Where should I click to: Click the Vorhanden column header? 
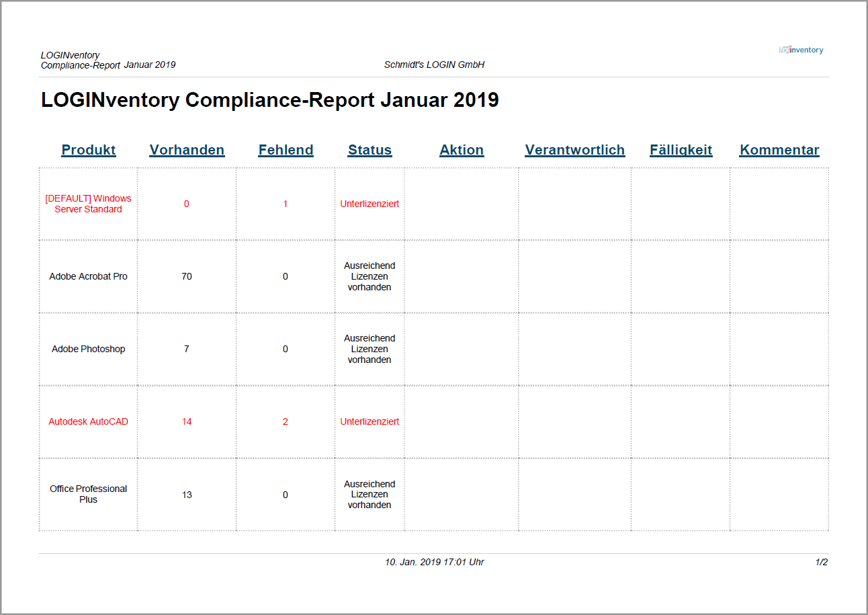pyautogui.click(x=187, y=150)
